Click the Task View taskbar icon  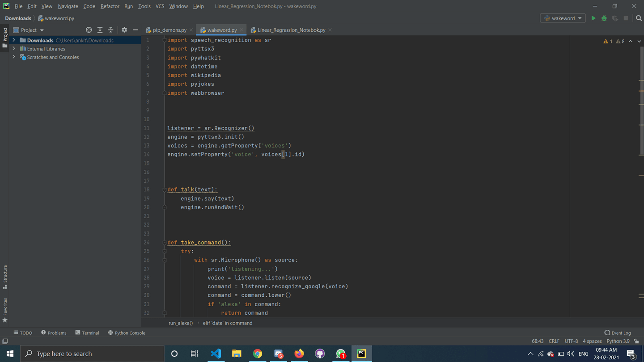(195, 354)
